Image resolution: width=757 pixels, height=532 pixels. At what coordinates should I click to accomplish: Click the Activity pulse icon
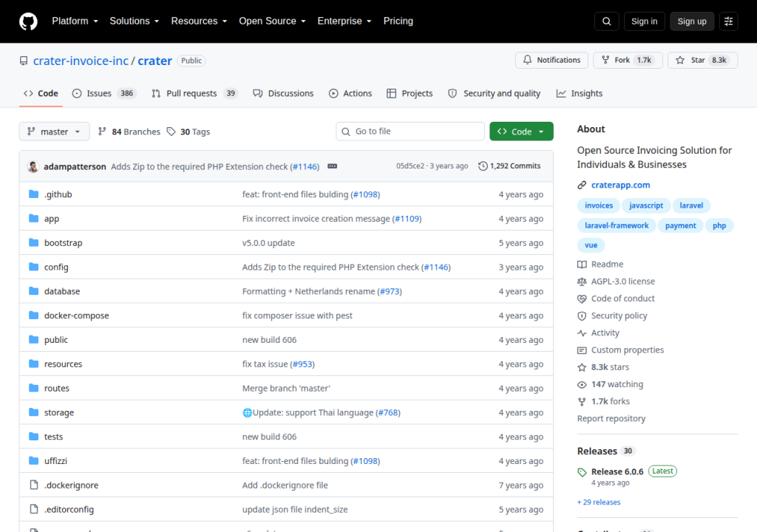coord(582,333)
